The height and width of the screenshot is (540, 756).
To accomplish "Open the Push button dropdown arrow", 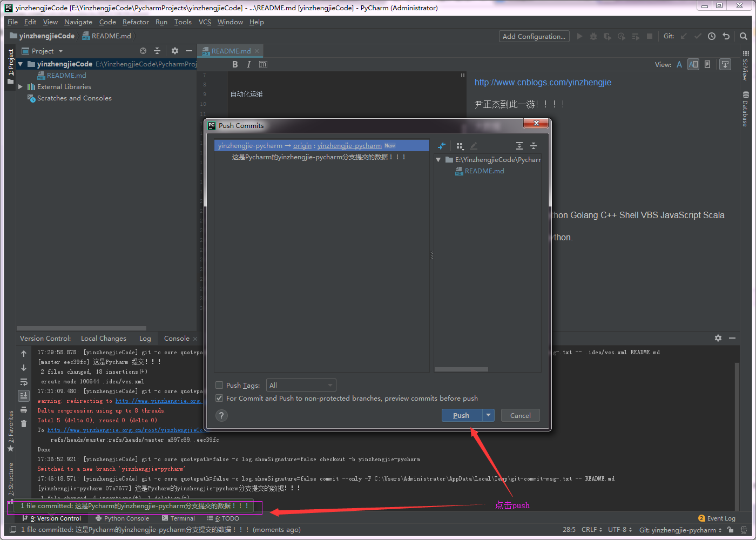I will (x=488, y=415).
